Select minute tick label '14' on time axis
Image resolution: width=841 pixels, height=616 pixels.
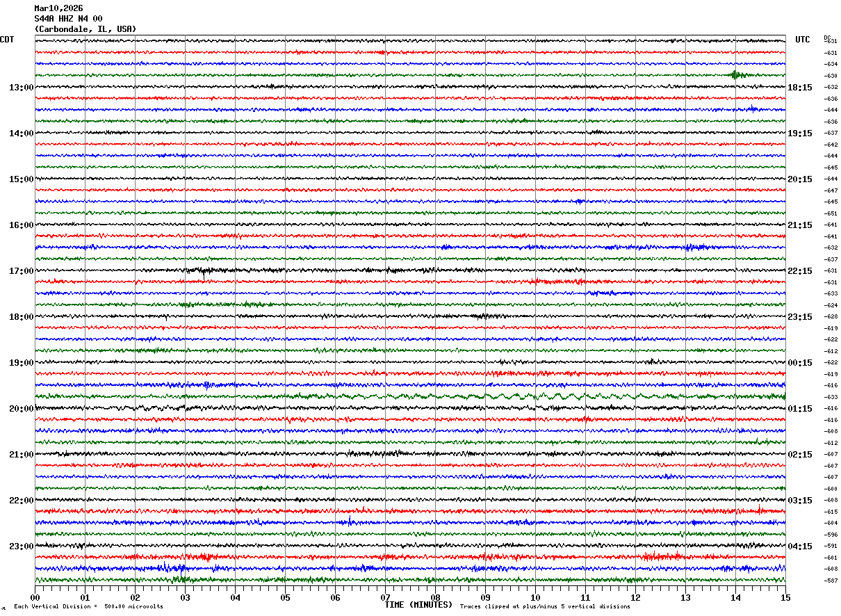click(735, 597)
